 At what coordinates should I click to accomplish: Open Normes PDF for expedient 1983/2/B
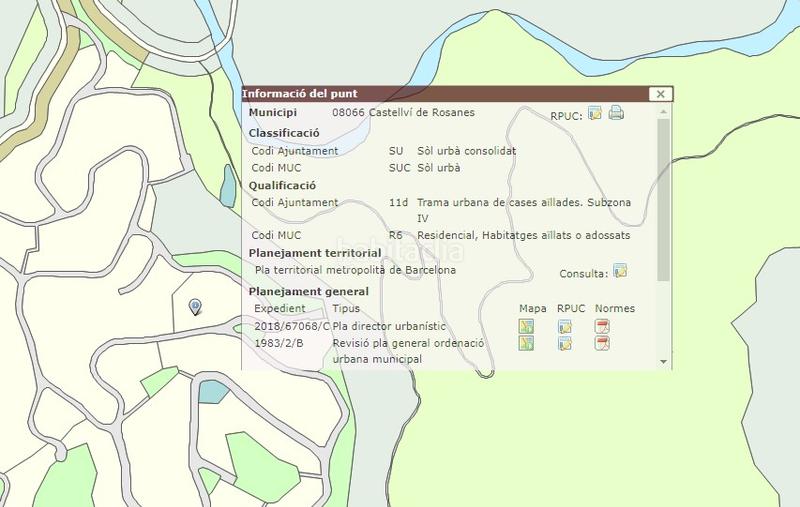(x=602, y=343)
